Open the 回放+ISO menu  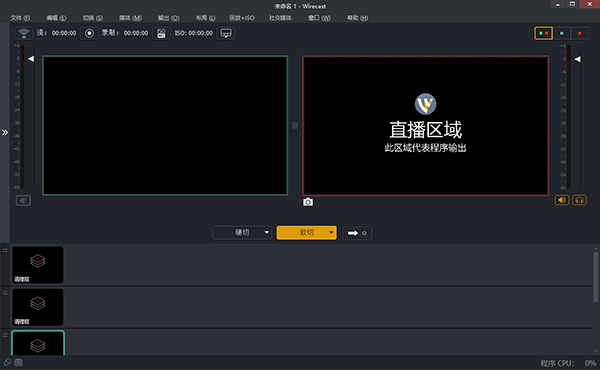[x=242, y=18]
